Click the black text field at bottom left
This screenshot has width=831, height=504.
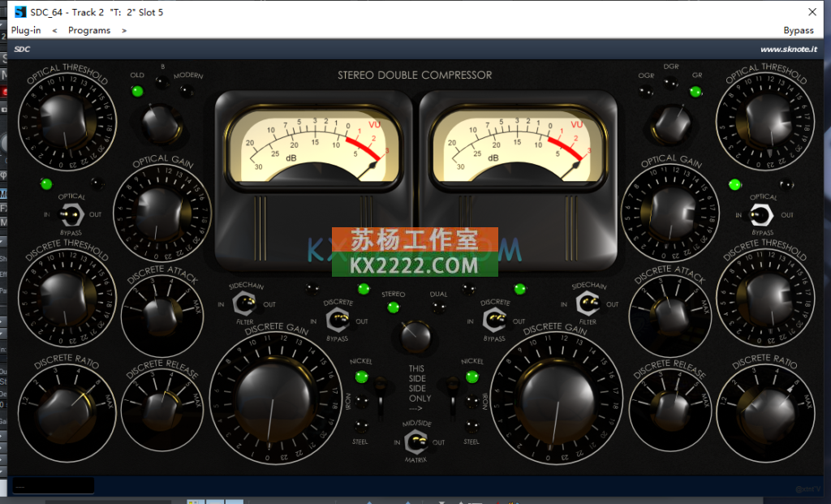53,485
